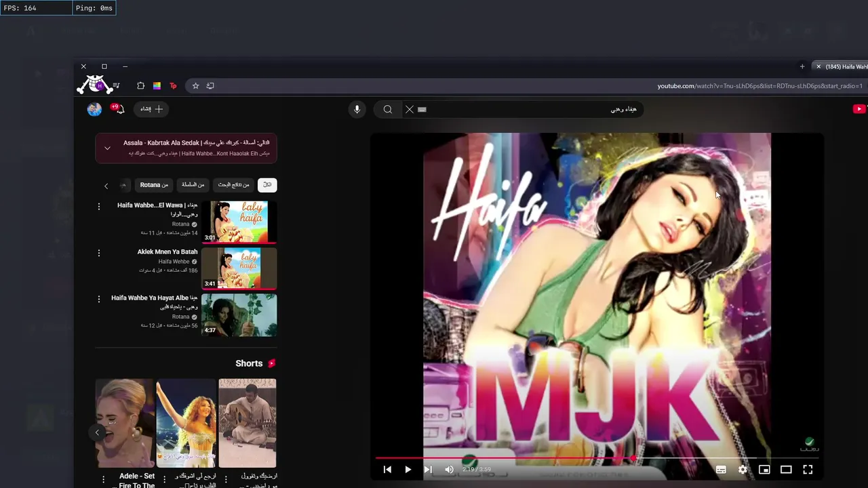This screenshot has width=868, height=488.
Task: Show more filter chips with arrow
Action: (106, 186)
